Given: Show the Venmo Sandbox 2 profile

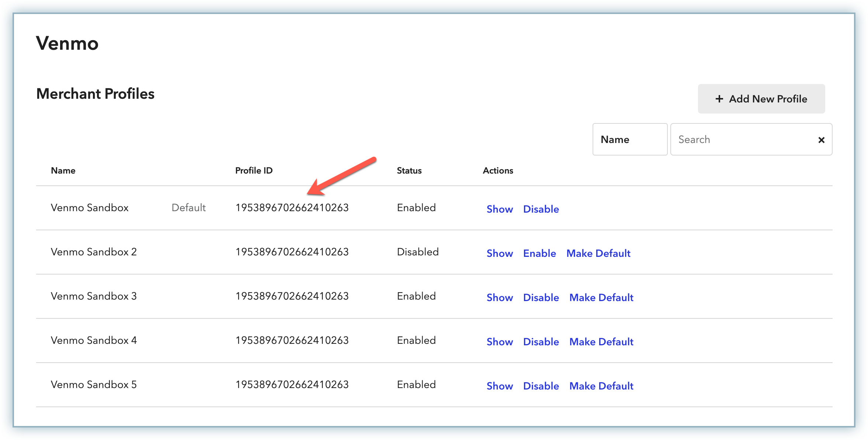Looking at the screenshot, I should click(x=499, y=253).
